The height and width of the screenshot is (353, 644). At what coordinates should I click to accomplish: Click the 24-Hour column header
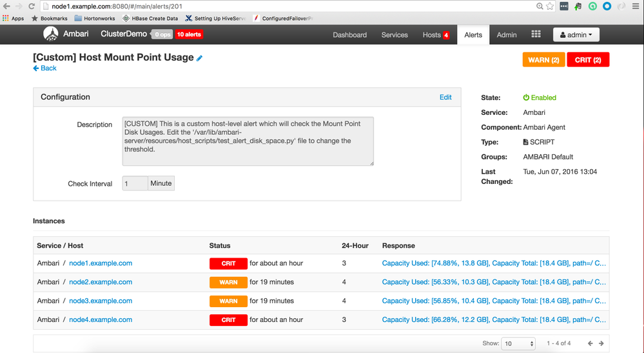coord(355,246)
